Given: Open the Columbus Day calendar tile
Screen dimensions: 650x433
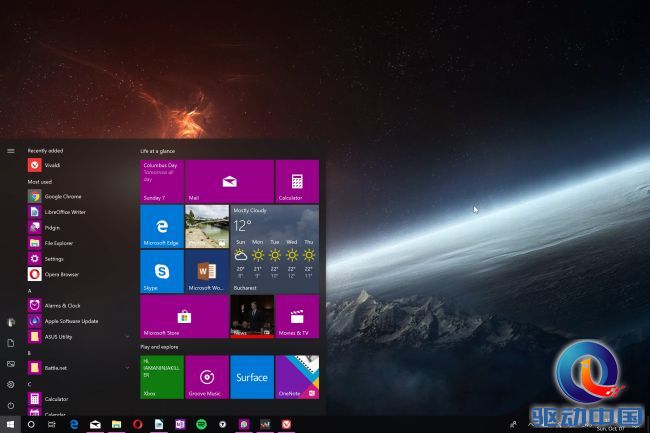Looking at the screenshot, I should 162,181.
